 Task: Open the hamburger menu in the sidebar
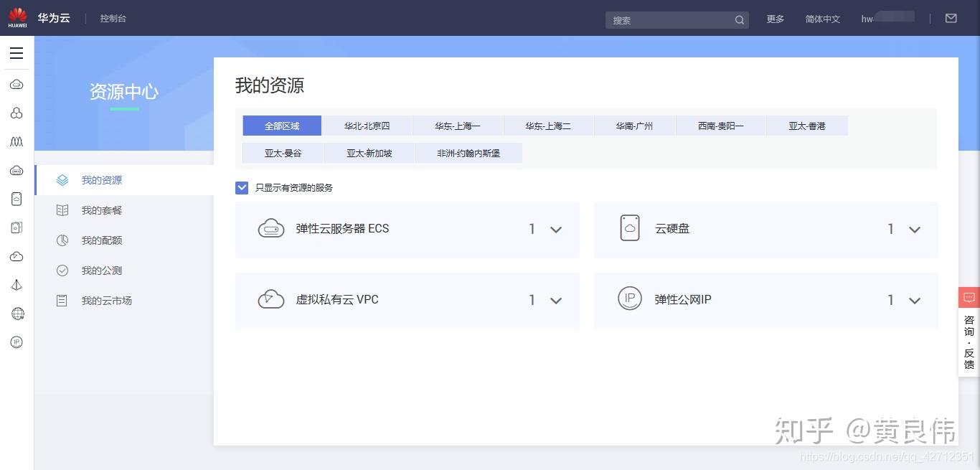[17, 53]
